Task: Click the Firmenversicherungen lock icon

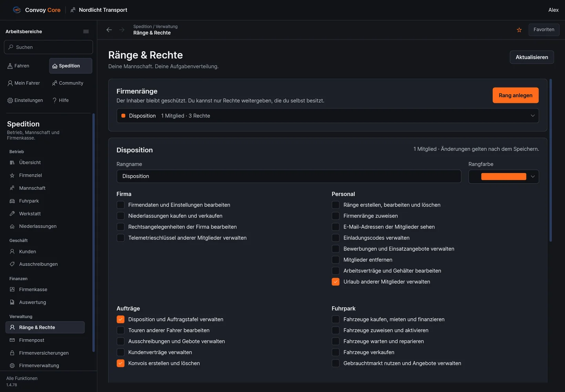Action: (x=12, y=353)
